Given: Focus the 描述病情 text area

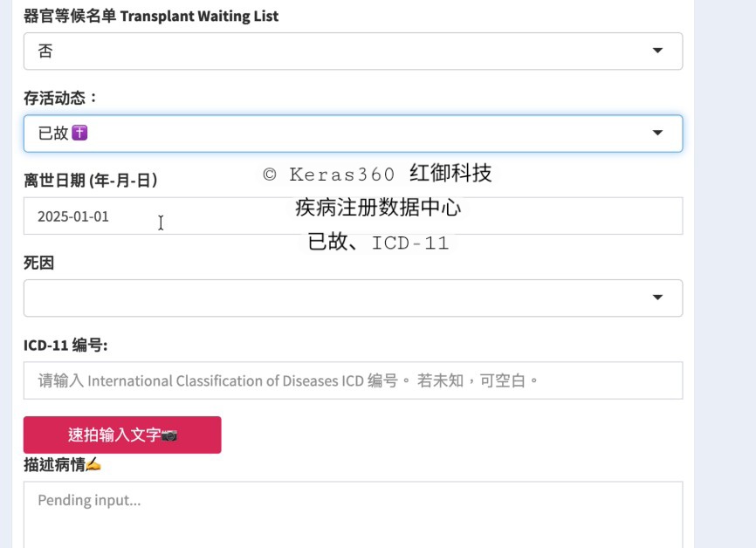Looking at the screenshot, I should pyautogui.click(x=353, y=515).
